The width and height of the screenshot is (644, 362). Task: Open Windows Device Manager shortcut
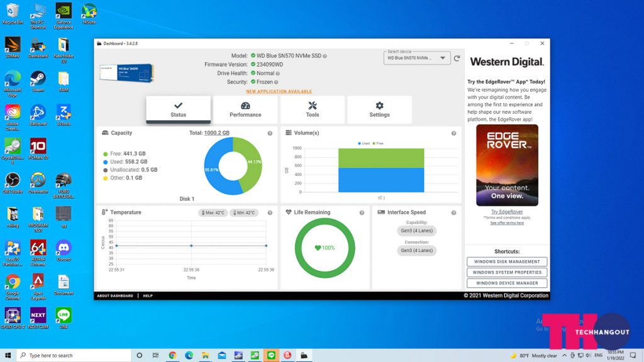pyautogui.click(x=507, y=283)
